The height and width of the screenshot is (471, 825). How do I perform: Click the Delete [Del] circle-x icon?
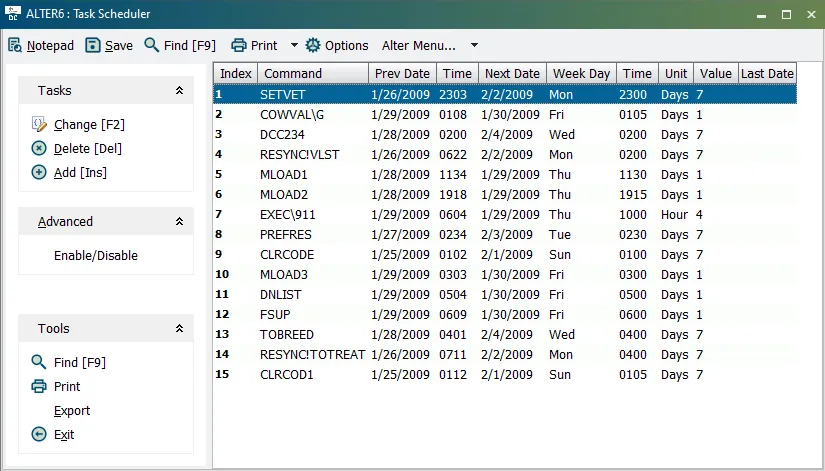pos(39,148)
